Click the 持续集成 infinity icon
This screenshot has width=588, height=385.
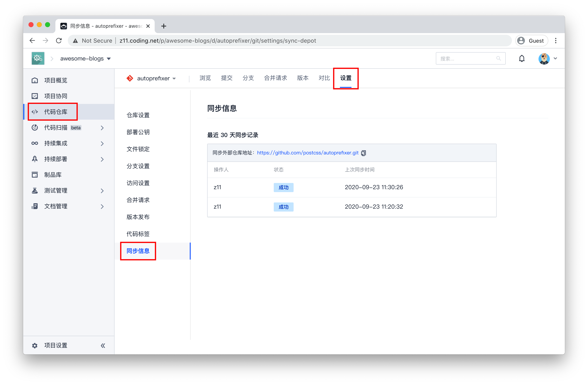(35, 143)
